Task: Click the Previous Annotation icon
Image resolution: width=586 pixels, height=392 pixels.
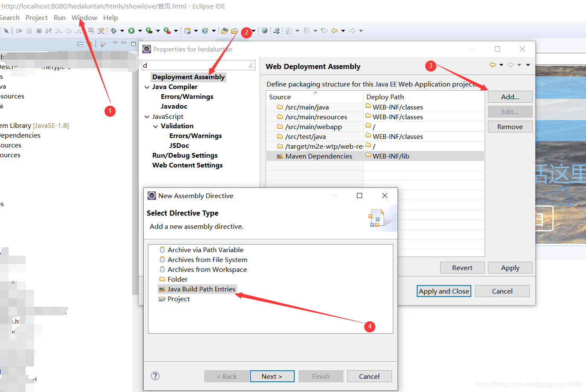Action: (307, 31)
